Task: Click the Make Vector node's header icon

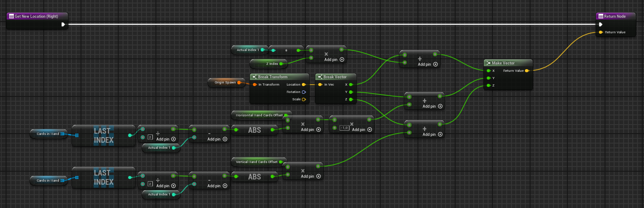Action: pos(488,63)
